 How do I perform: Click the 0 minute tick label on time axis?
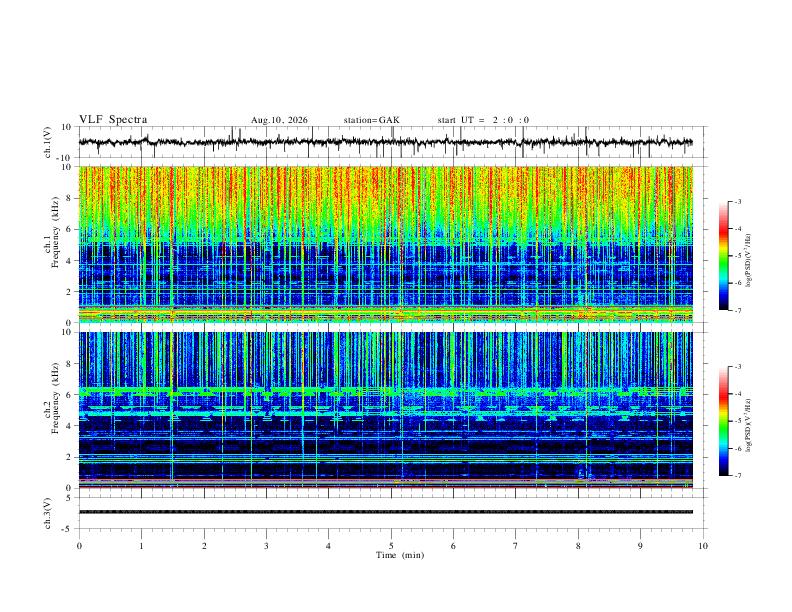(79, 546)
